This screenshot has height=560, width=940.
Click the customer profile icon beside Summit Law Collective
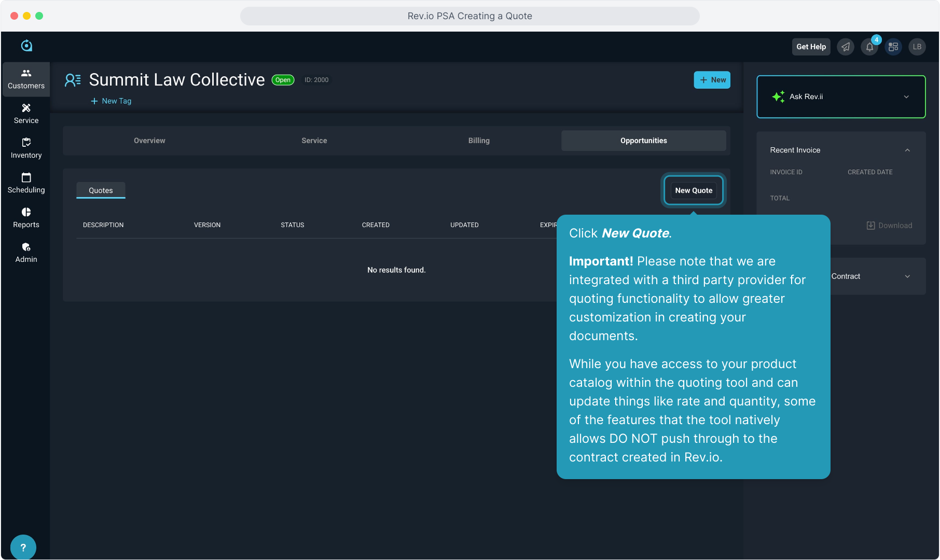pos(73,80)
